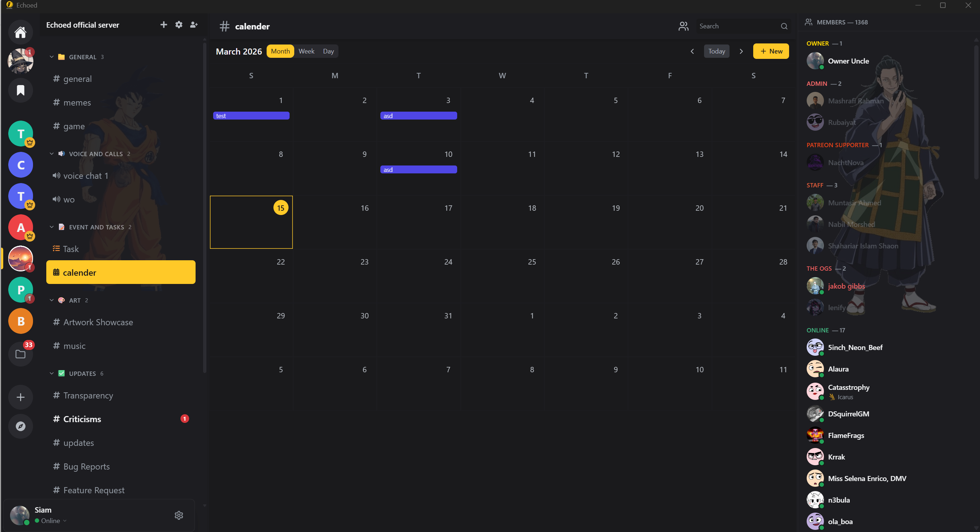The image size is (980, 532).
Task: Go to the next month arrow
Action: [741, 51]
